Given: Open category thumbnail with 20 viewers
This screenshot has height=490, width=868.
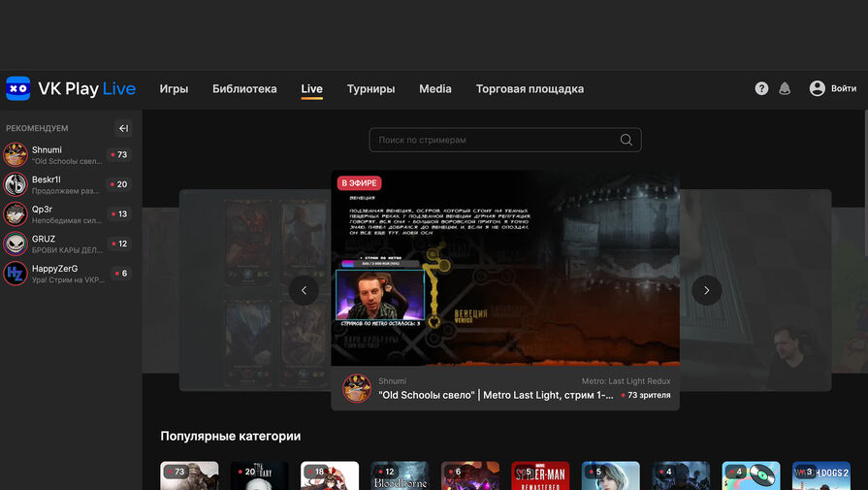Looking at the screenshot, I should [x=260, y=475].
